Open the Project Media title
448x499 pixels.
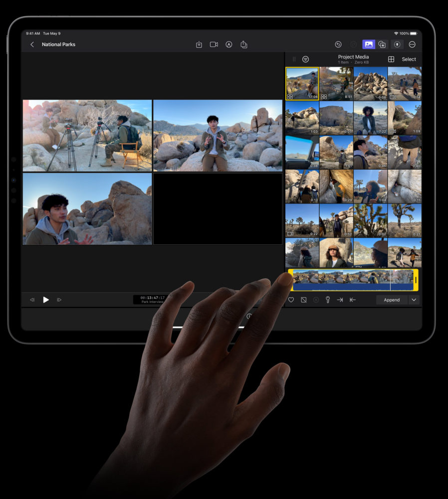tap(353, 57)
